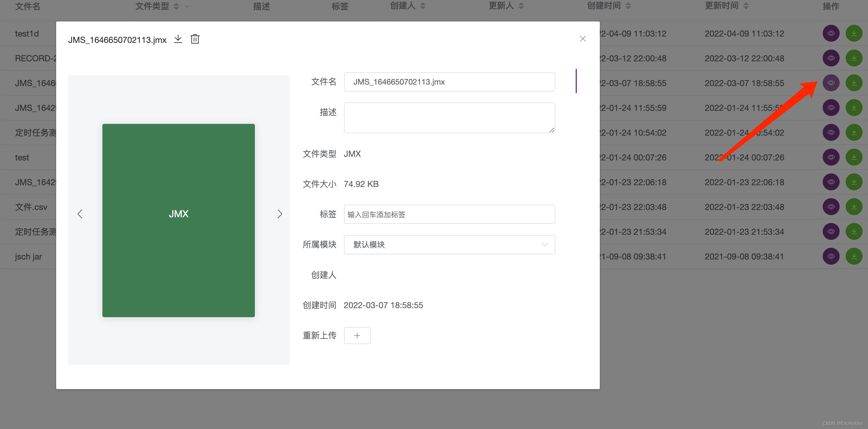Open the 文件类型 column filter chevron
868x429 pixels.
[187, 6]
